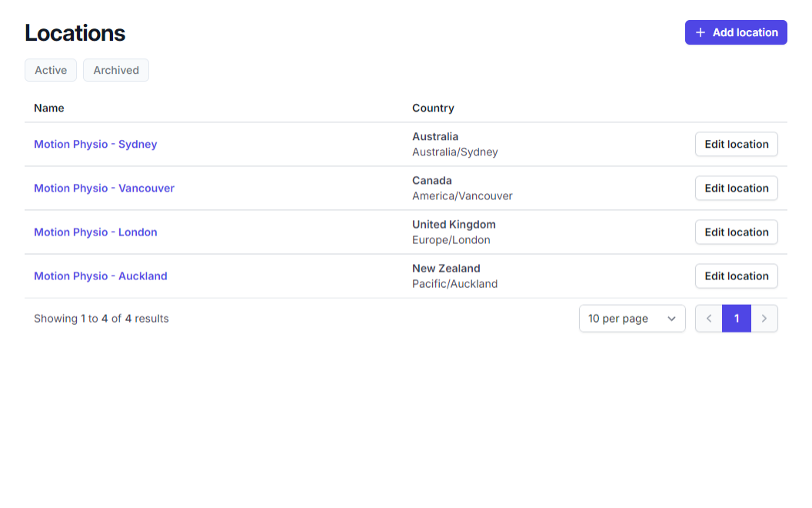Open Motion Physio - Sydney location
Viewport: 812px width, 508px height.
(95, 144)
